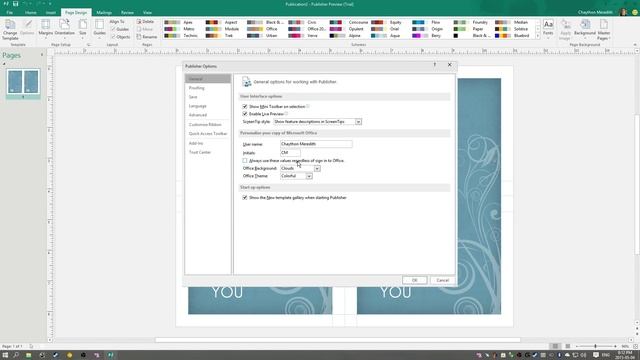Click the Delete page icon

tap(146, 22)
